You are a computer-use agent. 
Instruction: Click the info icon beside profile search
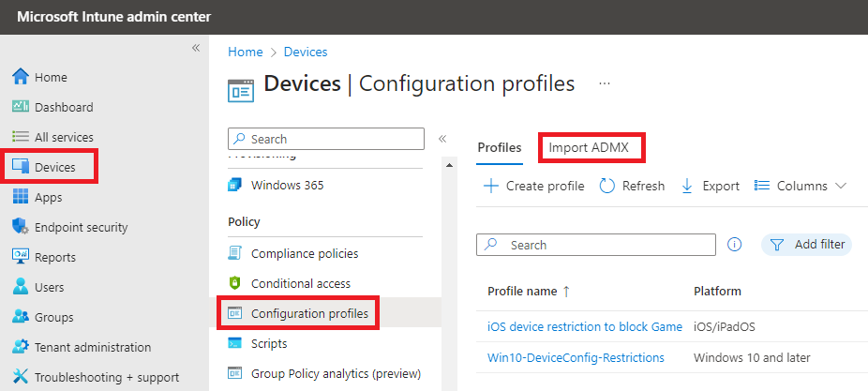pyautogui.click(x=735, y=244)
